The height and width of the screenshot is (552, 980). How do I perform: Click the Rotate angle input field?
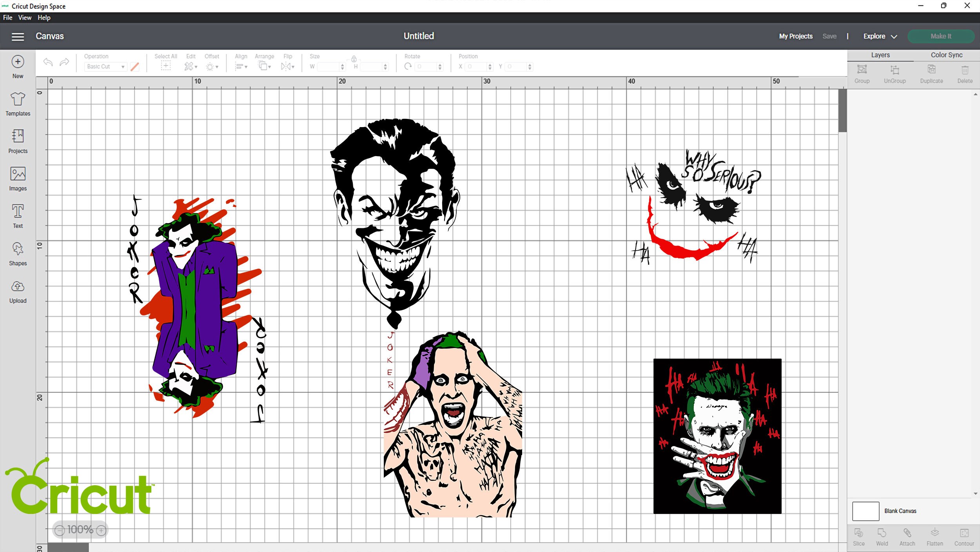(x=426, y=67)
